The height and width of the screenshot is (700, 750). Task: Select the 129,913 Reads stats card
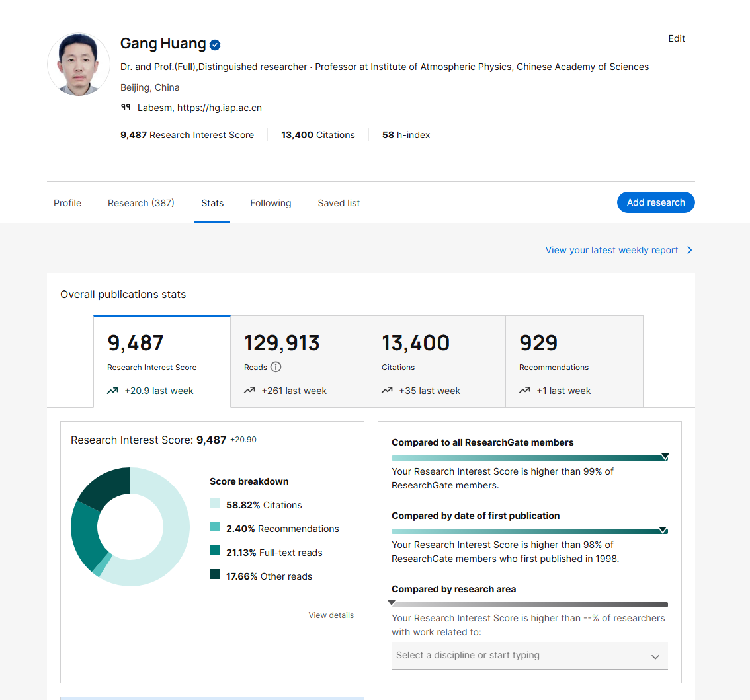(300, 362)
